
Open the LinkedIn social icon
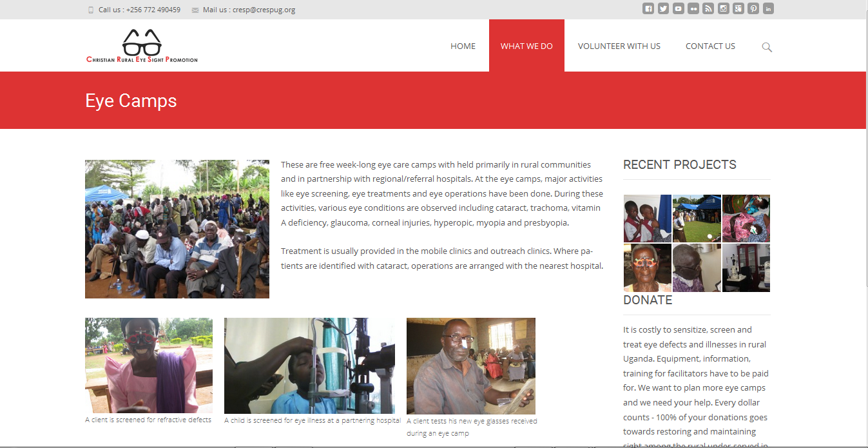point(768,8)
